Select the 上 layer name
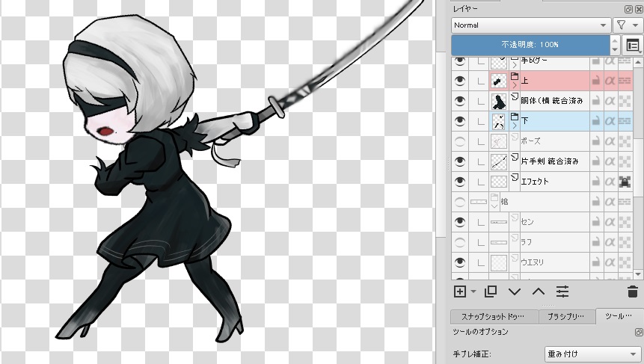Screen dimensions: 644x364 (x=524, y=81)
